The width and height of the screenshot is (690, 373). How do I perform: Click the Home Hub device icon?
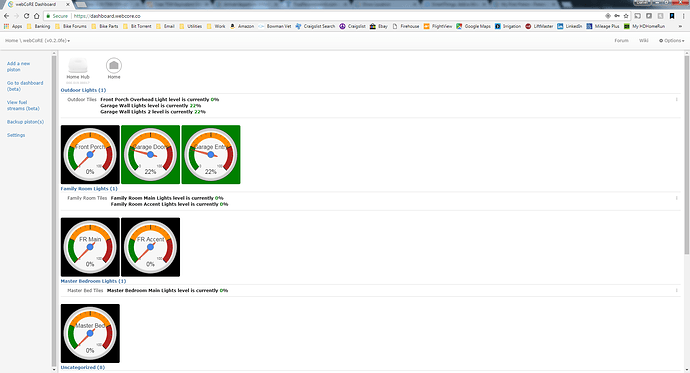tap(78, 65)
